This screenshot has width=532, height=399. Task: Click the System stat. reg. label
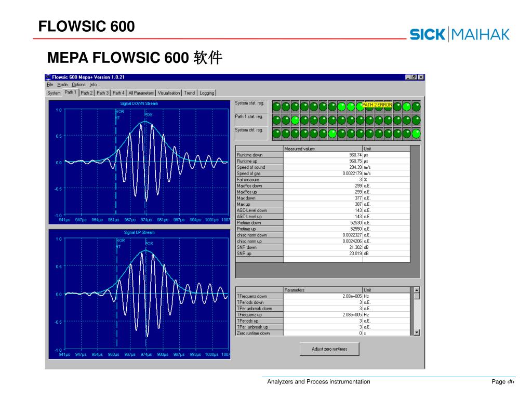click(x=249, y=103)
